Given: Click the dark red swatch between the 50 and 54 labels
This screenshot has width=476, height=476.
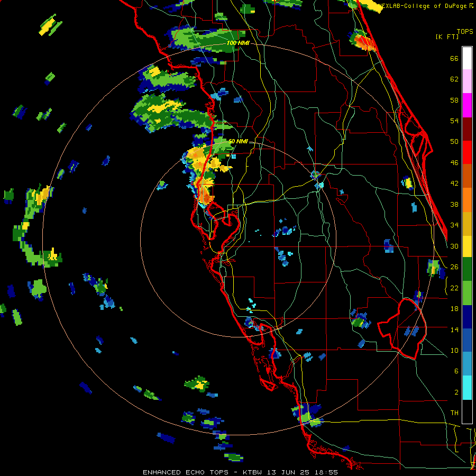Looking at the screenshot, I should pos(467,129).
